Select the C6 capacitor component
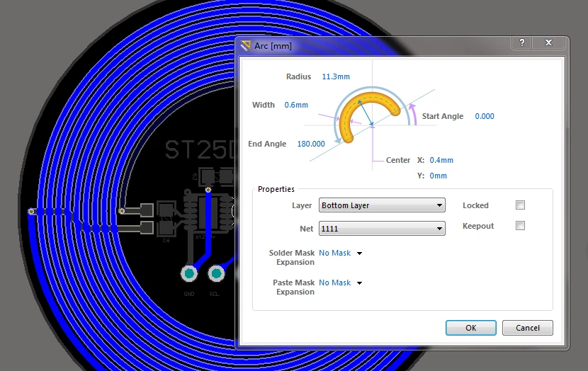The width and height of the screenshot is (588, 371). coord(166,218)
